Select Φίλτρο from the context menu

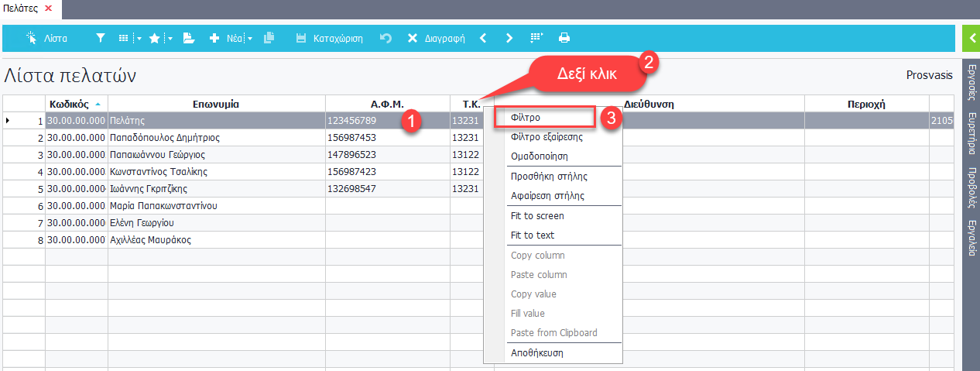[x=526, y=117]
